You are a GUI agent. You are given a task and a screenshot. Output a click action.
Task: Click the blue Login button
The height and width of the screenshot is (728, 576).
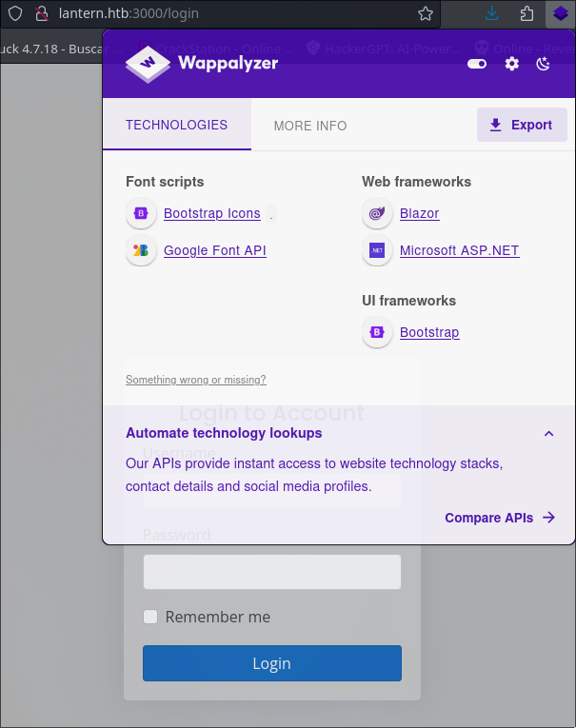[271, 663]
